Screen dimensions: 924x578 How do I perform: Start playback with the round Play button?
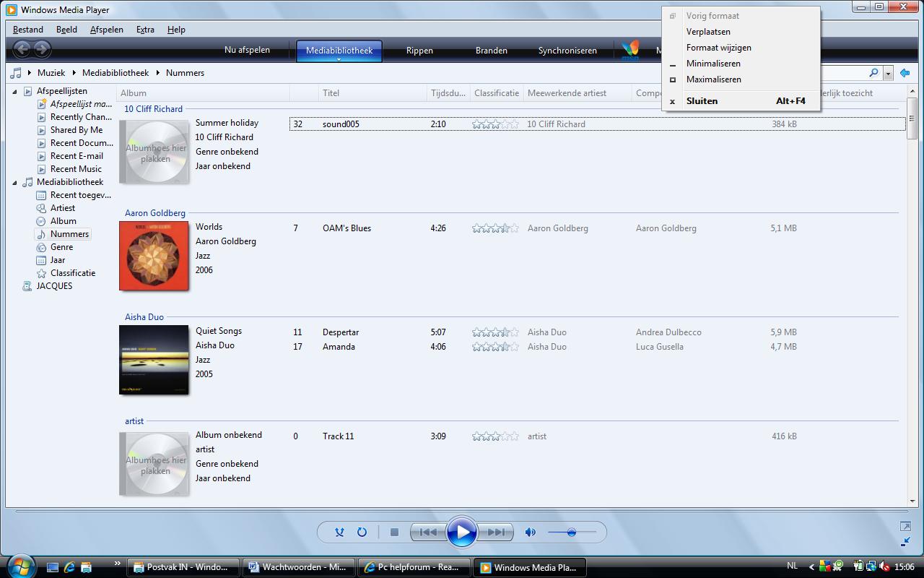(x=462, y=532)
